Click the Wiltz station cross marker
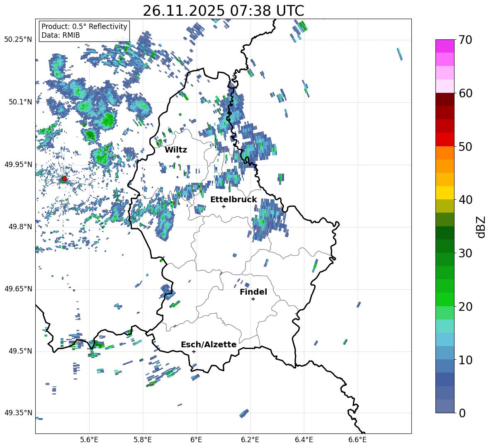 [x=178, y=157]
